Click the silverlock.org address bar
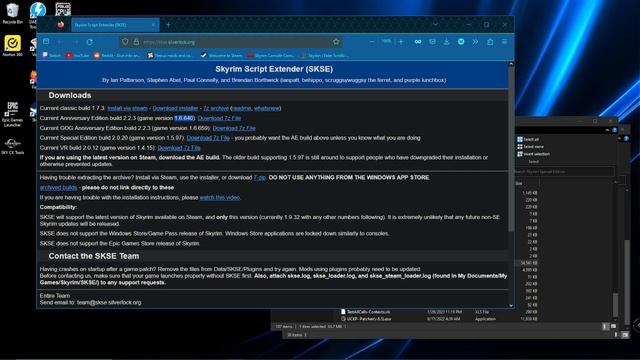The width and height of the screenshot is (640, 360). pyautogui.click(x=231, y=42)
